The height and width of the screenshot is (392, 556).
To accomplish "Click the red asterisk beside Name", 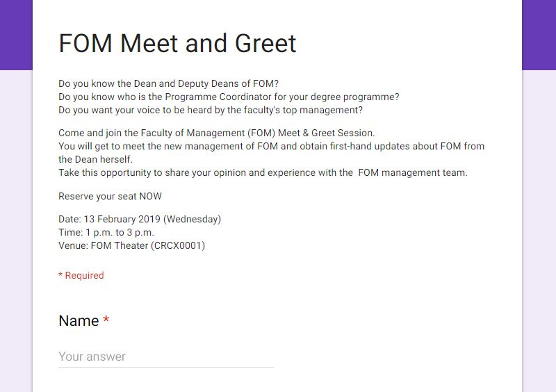I will click(x=106, y=319).
